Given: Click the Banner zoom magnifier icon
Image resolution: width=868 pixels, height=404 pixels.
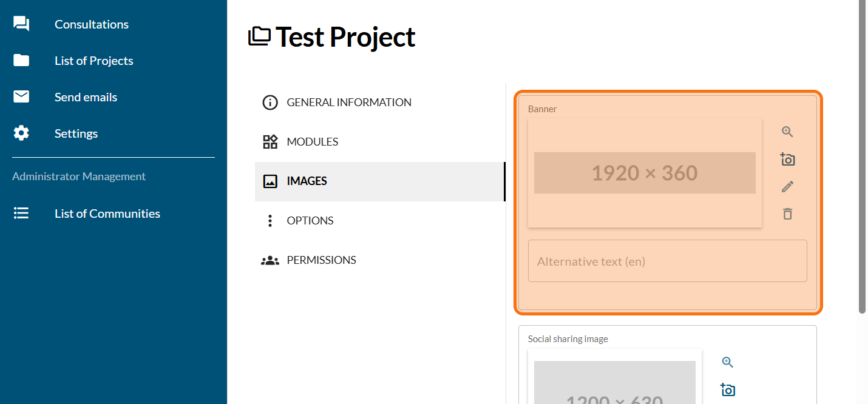Looking at the screenshot, I should click(787, 132).
